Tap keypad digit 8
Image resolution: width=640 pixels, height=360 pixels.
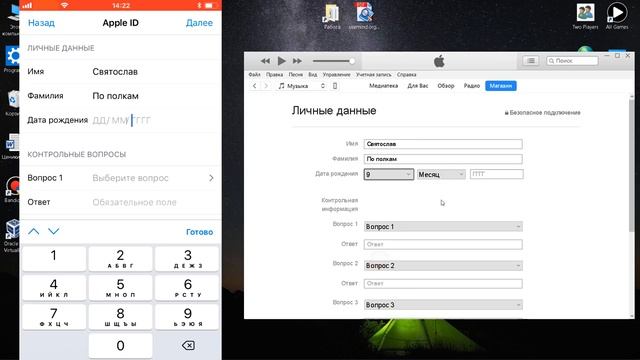pos(120,317)
